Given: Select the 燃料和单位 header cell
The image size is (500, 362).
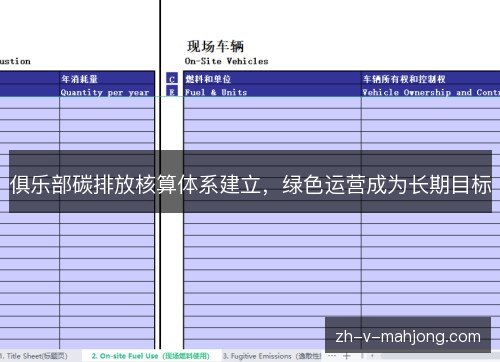Looking at the screenshot, I should coord(272,79).
